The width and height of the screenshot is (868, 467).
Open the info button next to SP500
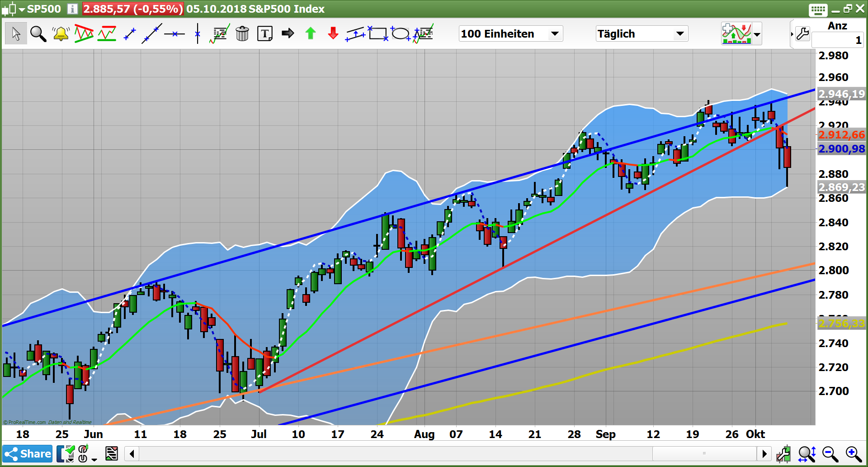[72, 9]
